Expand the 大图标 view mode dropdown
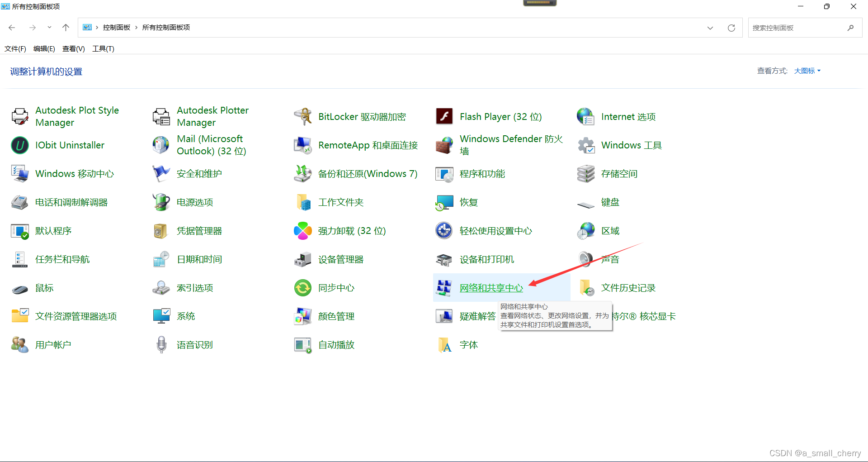The width and height of the screenshot is (868, 462). click(807, 71)
